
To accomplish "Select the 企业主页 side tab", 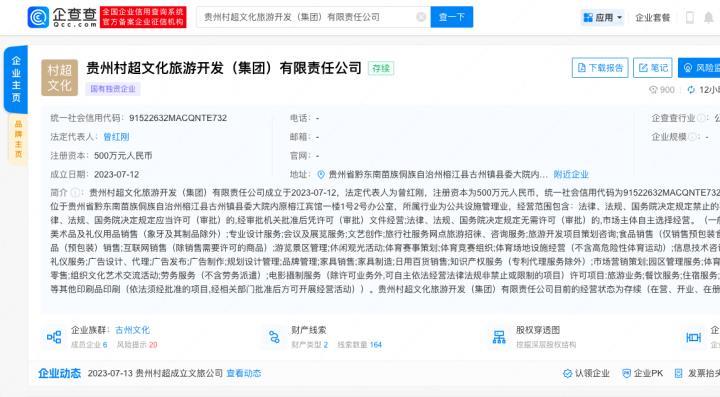I will (x=16, y=79).
